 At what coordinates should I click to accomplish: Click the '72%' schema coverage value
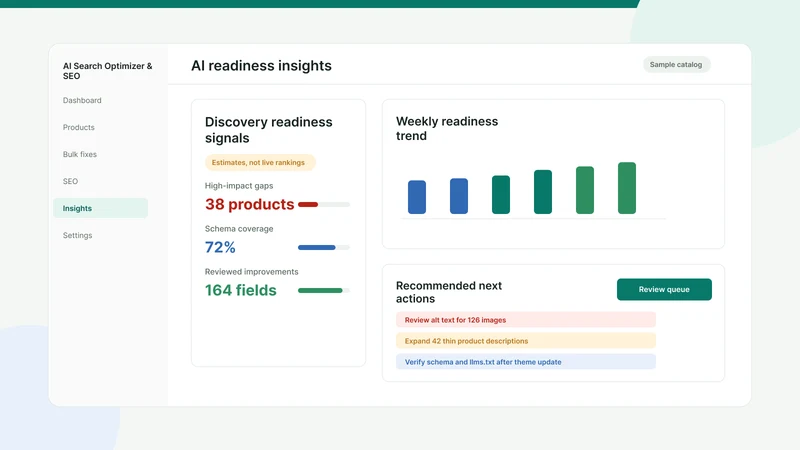click(x=220, y=247)
